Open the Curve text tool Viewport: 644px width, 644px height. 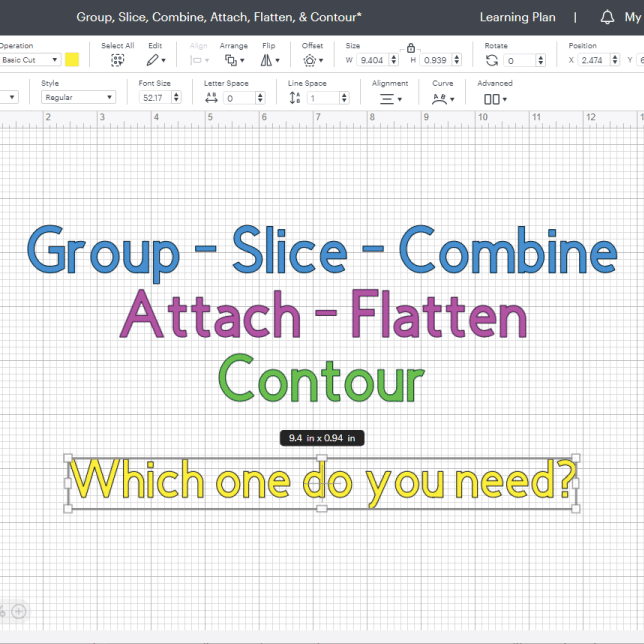443,99
